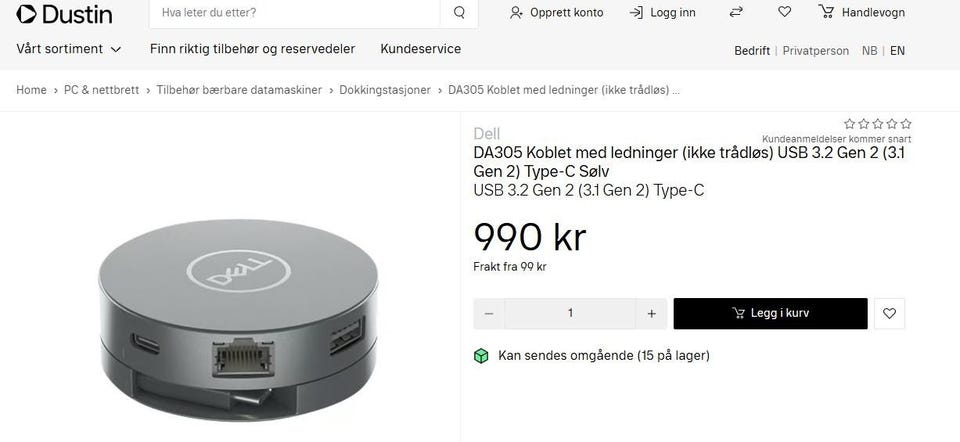Open the Handlevogn shopping cart
This screenshot has width=960, height=442.
click(x=861, y=12)
